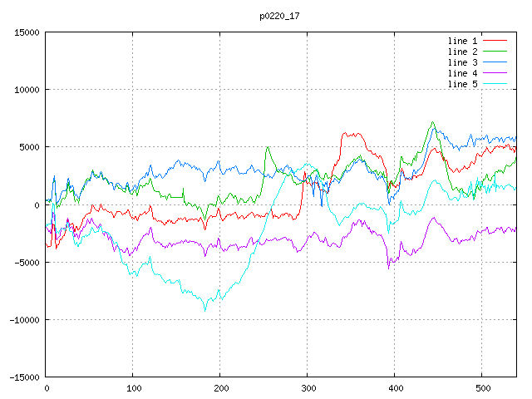The height and width of the screenshot is (399, 532).
Task: Click the -15000 y-axis tick label
Action: 23,377
